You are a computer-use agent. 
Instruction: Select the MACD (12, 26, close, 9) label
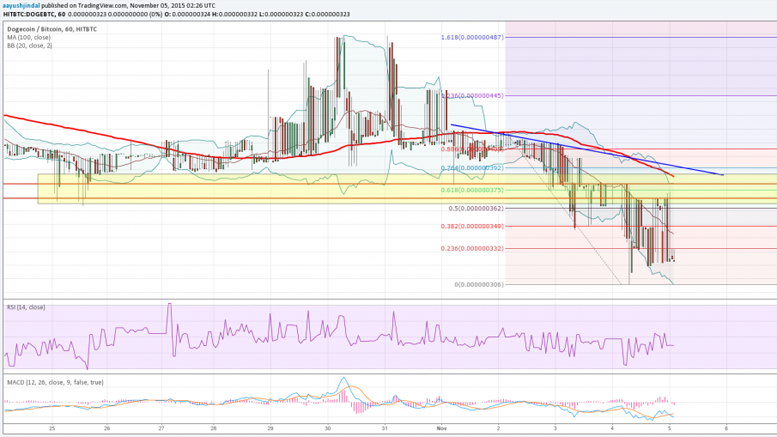click(56, 382)
